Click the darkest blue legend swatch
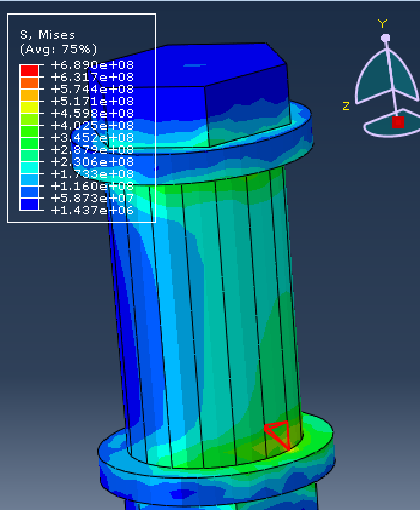 click(x=29, y=204)
